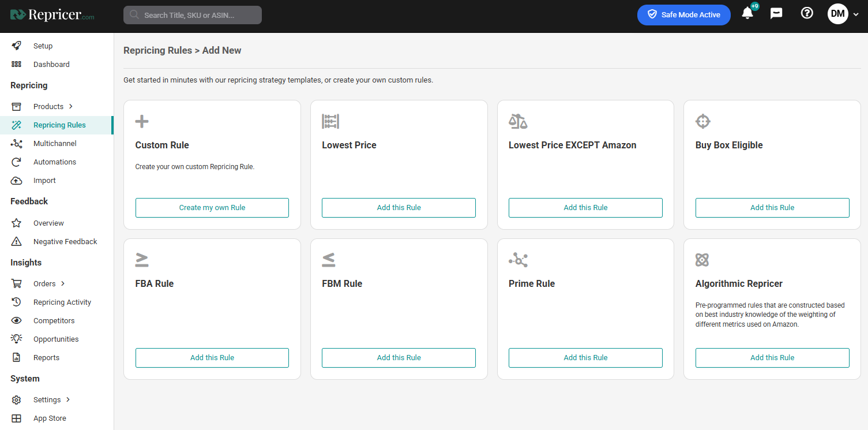Click the Products box icon
This screenshot has height=430, width=868.
tap(17, 106)
